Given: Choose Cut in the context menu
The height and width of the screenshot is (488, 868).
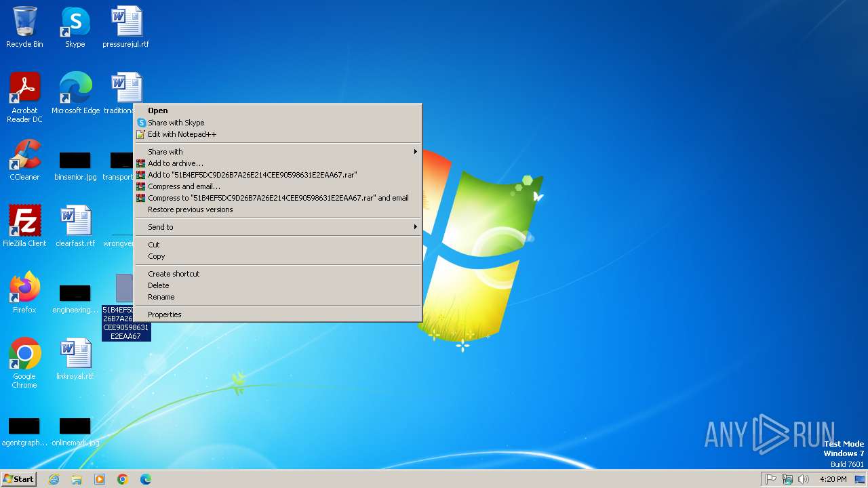Looking at the screenshot, I should click(278, 245).
